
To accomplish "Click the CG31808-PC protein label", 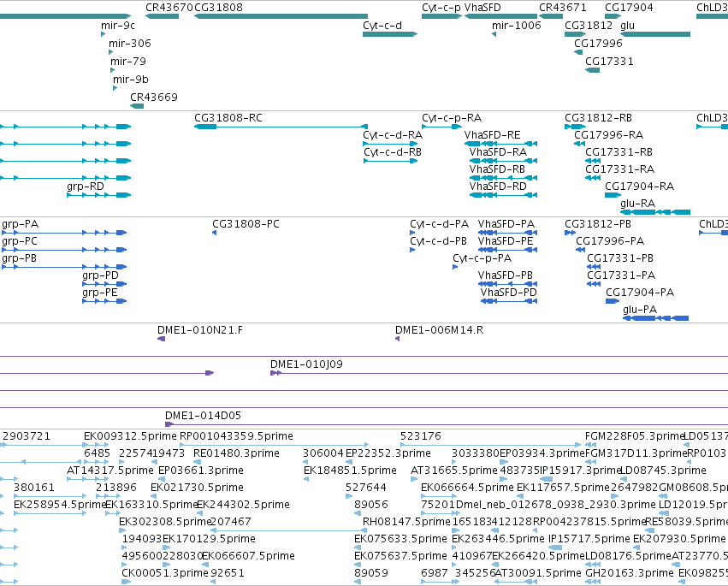I will pyautogui.click(x=246, y=224).
